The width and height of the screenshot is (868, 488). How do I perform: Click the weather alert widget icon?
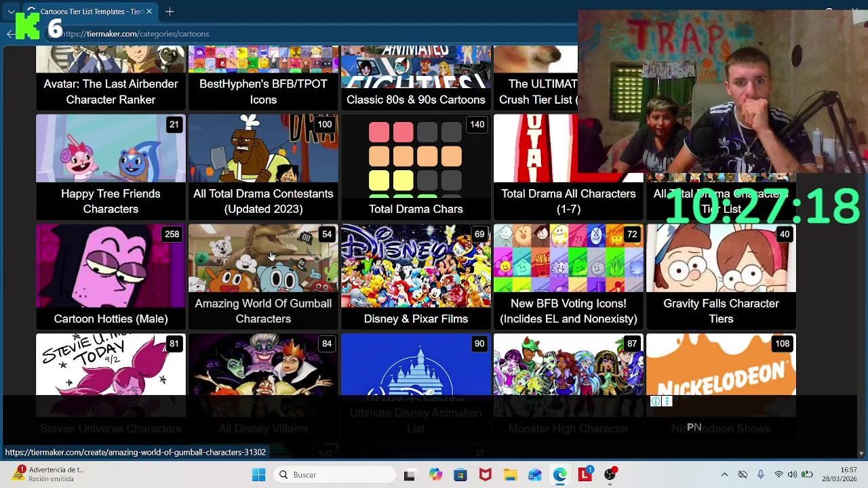(18, 474)
